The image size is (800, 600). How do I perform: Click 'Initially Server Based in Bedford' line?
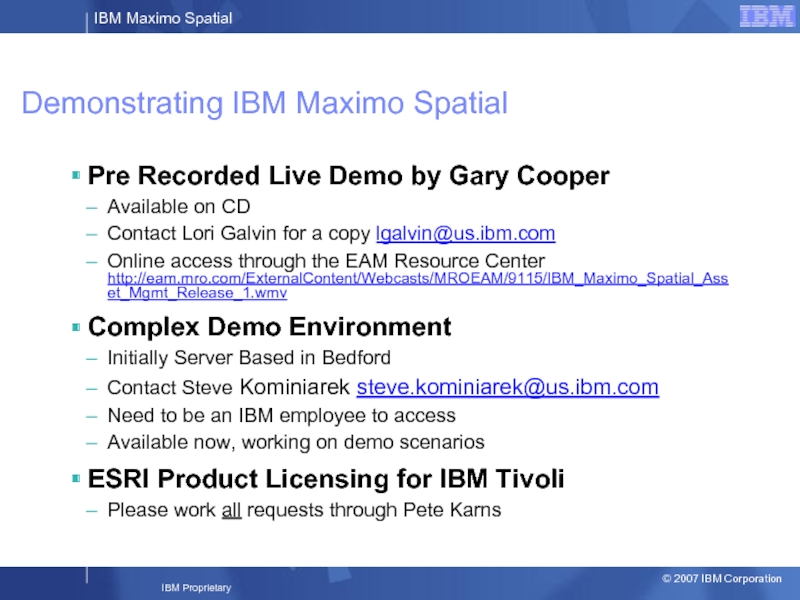(249, 358)
